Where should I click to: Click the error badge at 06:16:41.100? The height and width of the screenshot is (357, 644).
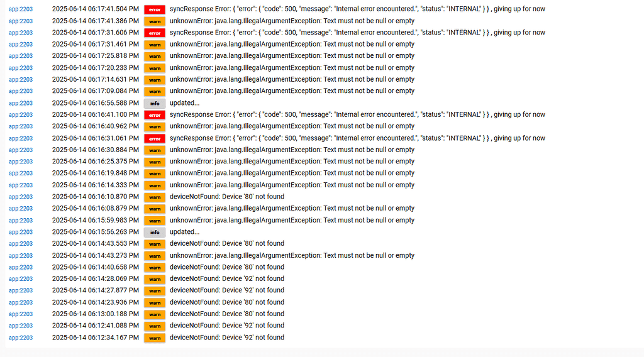coord(154,115)
